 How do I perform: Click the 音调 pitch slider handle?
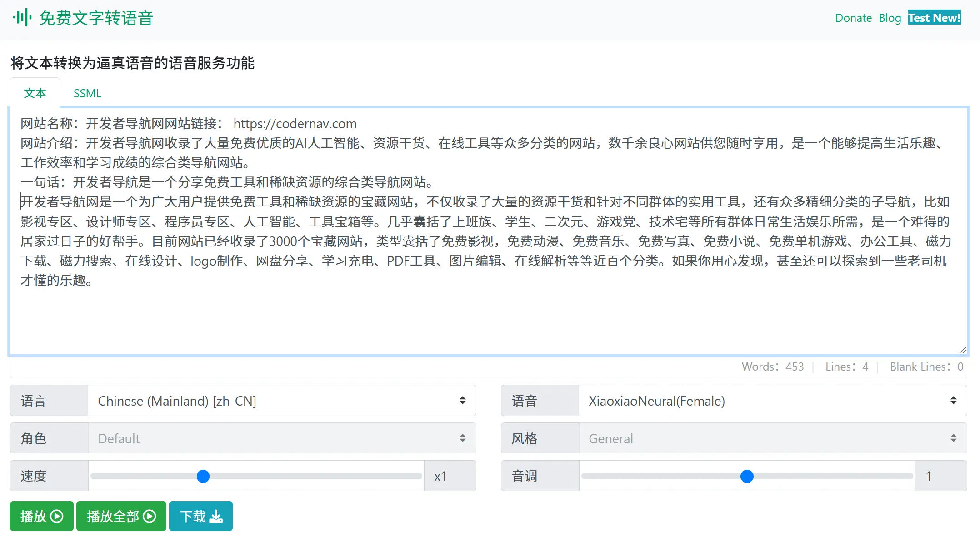[x=747, y=476]
